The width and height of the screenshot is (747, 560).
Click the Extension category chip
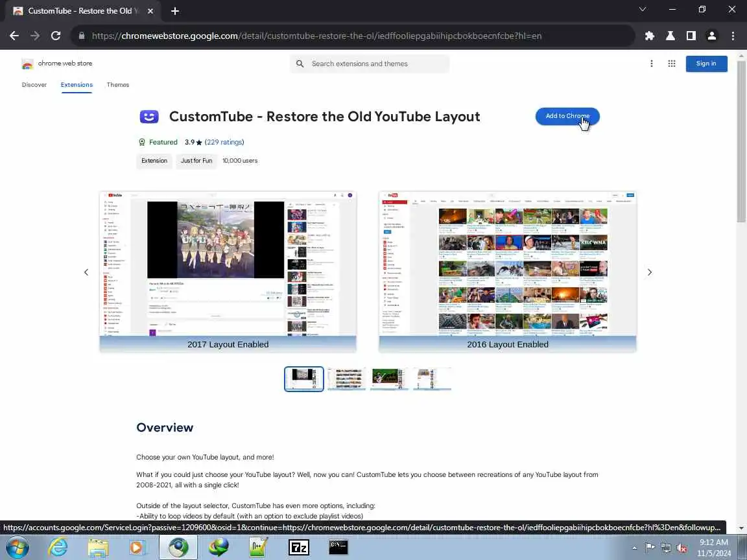154,161
